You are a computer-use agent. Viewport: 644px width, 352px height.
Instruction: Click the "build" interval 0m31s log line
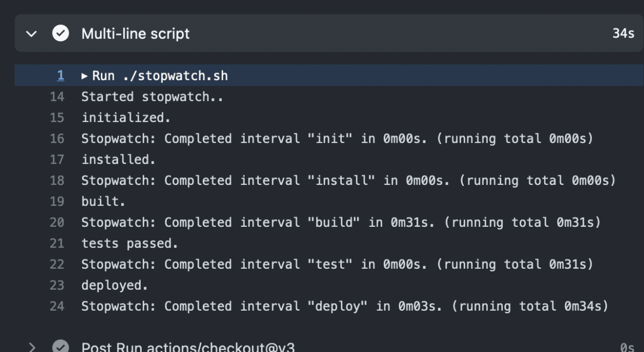(x=341, y=222)
